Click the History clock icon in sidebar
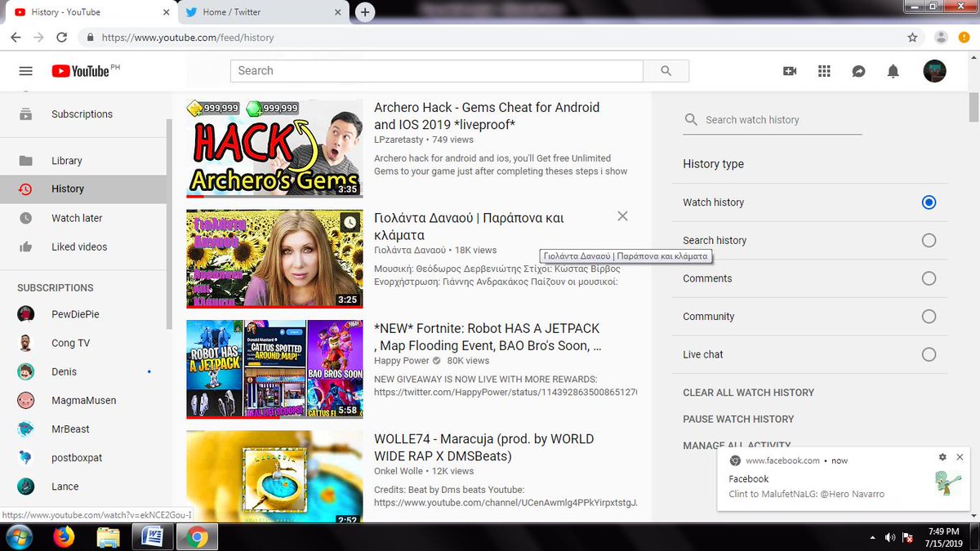This screenshot has height=551, width=980. click(26, 189)
